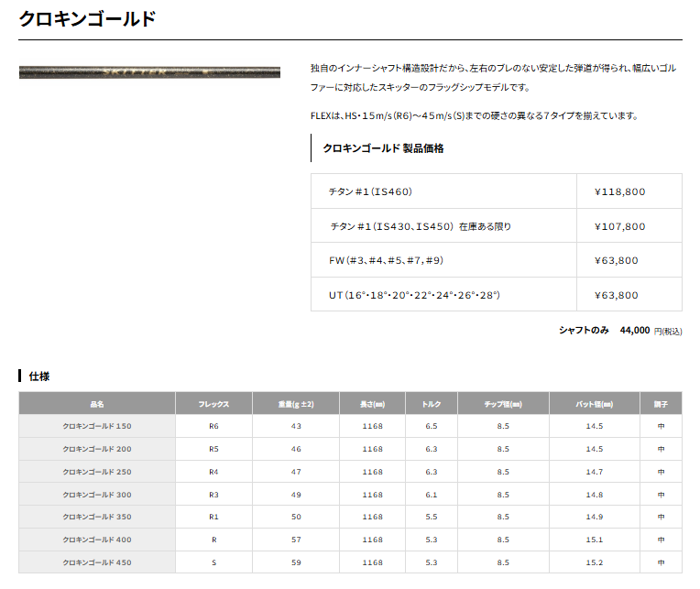
Task: Click the クロキンゴールド page heading
Action: 88,18
